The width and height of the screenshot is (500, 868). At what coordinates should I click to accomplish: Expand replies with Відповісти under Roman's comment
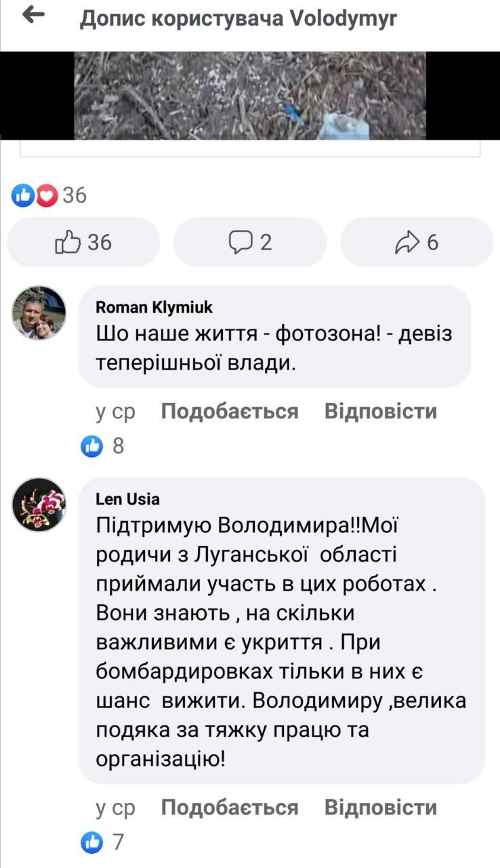[x=380, y=411]
